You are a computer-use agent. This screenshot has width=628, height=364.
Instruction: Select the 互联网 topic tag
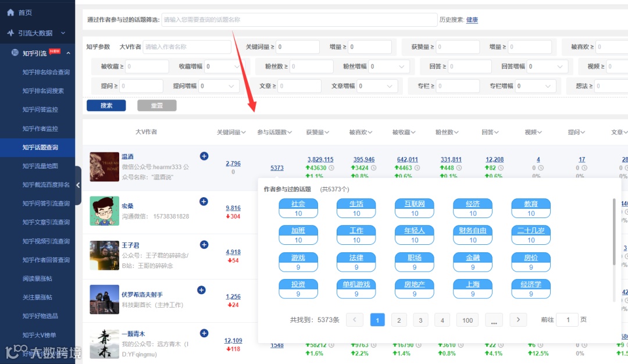click(415, 208)
